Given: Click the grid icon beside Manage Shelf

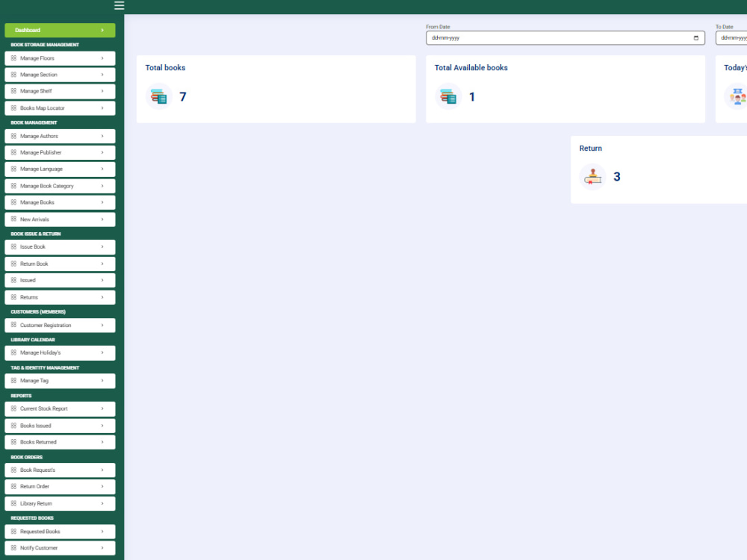Looking at the screenshot, I should [13, 91].
